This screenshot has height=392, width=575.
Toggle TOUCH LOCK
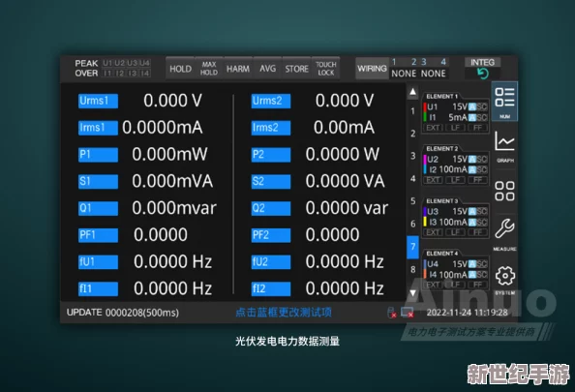pos(326,69)
